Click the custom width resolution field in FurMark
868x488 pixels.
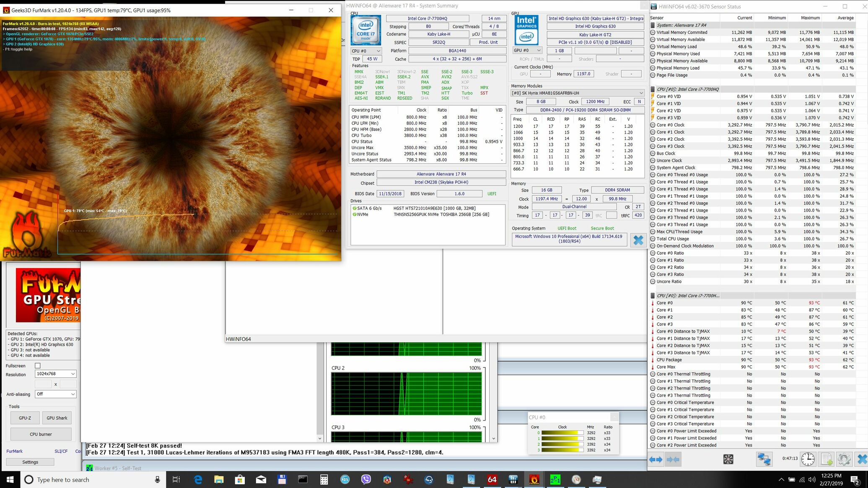click(43, 384)
